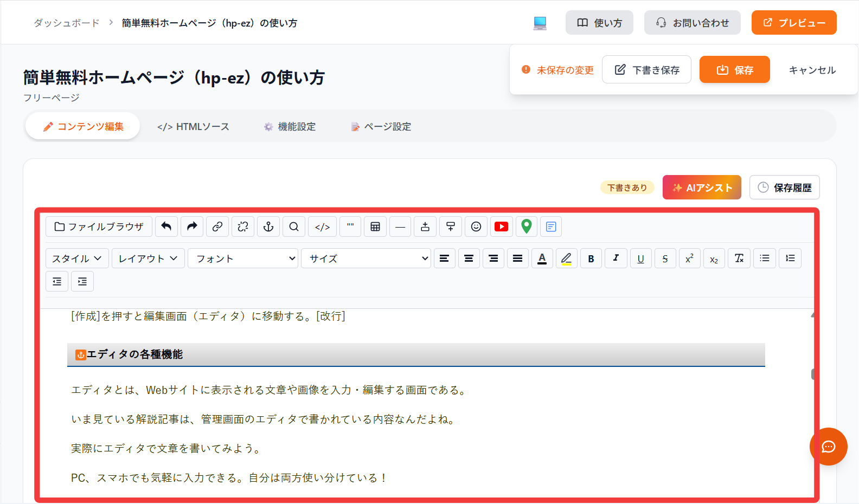This screenshot has height=504, width=859.
Task: Open the 機能設定 tab
Action: pyautogui.click(x=290, y=126)
